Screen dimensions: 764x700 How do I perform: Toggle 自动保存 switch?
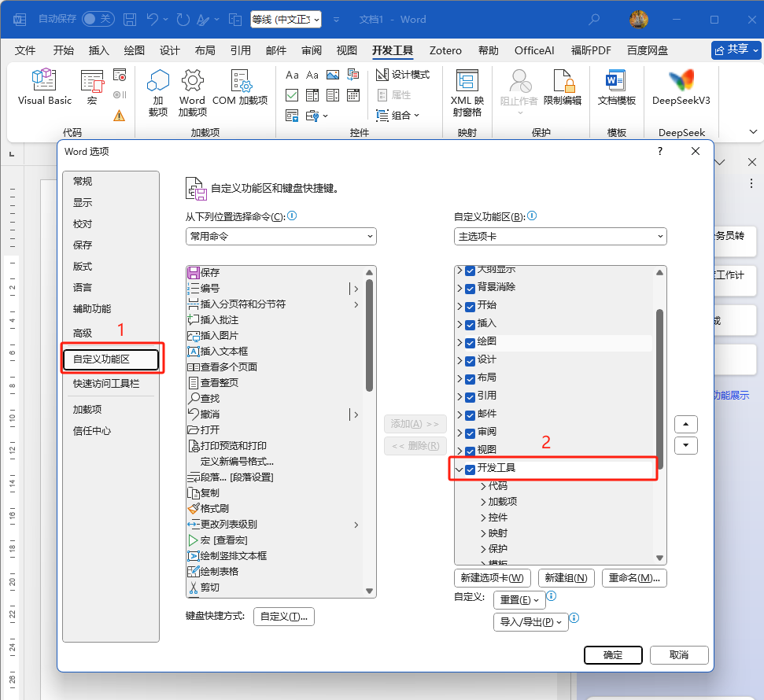coord(98,19)
